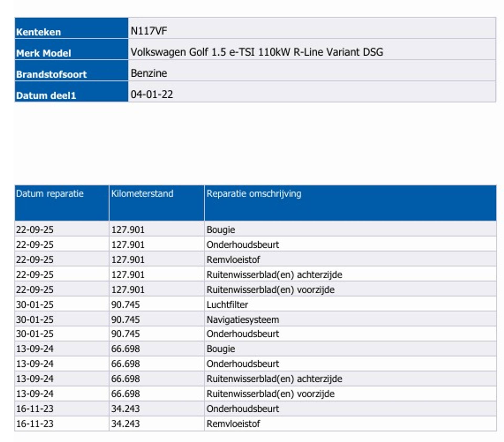Click the Merk Model label cell

44,53
